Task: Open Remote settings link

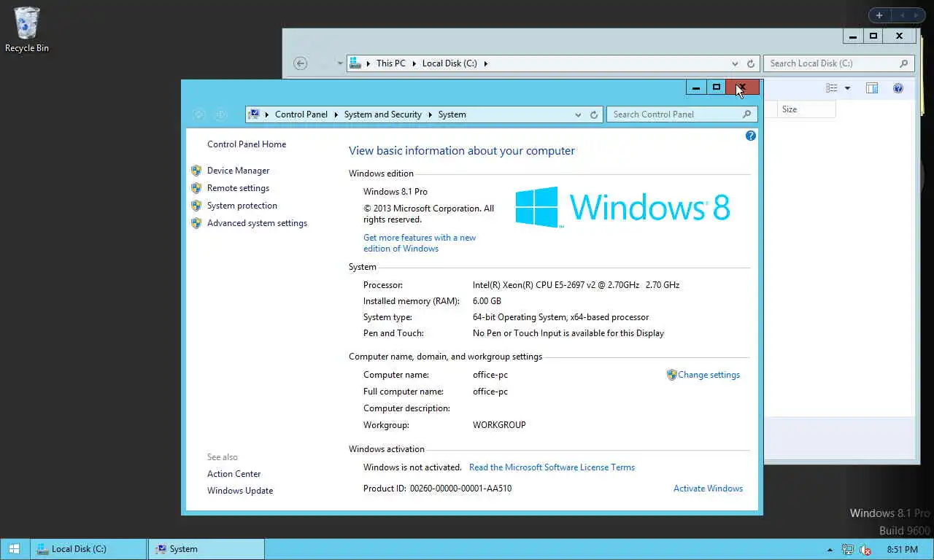Action: [238, 188]
